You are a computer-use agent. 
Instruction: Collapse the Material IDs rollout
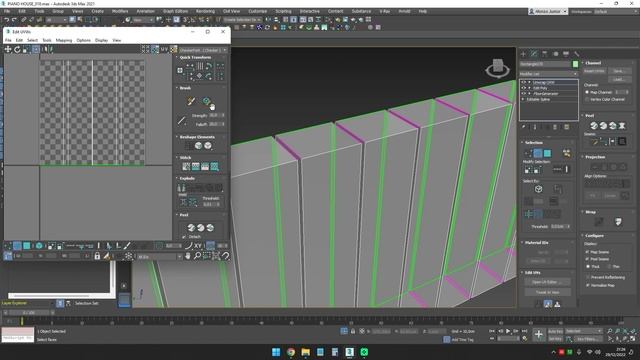click(x=536, y=242)
